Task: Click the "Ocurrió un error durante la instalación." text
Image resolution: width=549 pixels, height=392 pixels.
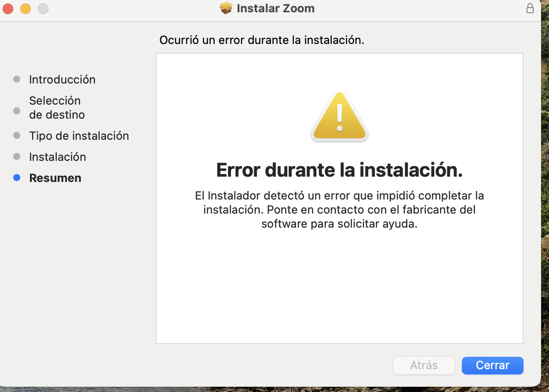Action: coord(262,40)
